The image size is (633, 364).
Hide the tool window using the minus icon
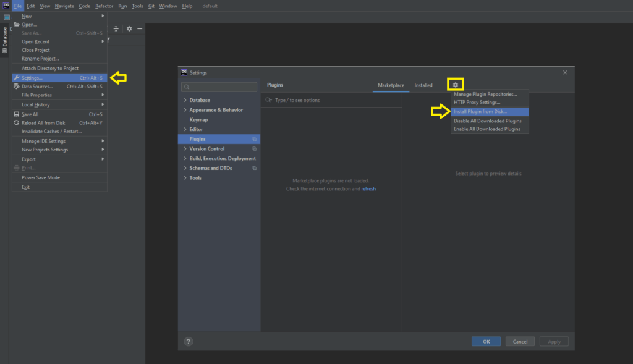(x=140, y=28)
